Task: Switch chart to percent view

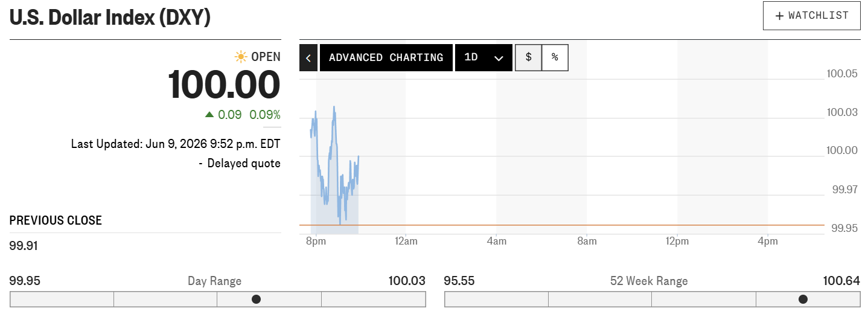Action: tap(555, 58)
